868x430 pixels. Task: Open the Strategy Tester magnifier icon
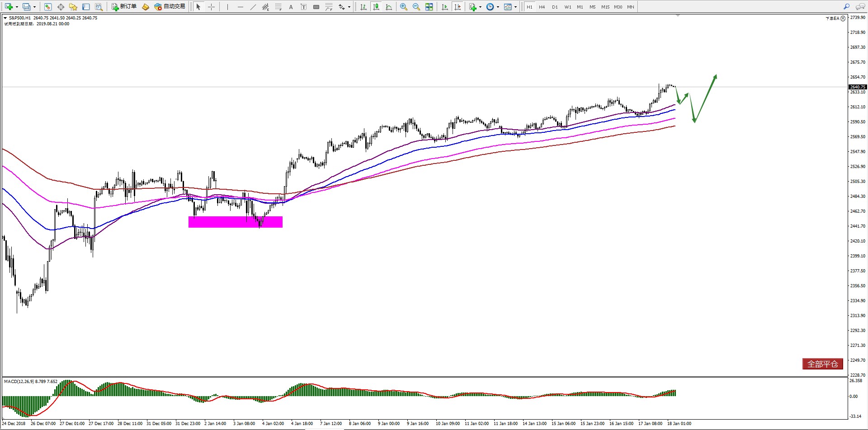pyautogui.click(x=99, y=7)
